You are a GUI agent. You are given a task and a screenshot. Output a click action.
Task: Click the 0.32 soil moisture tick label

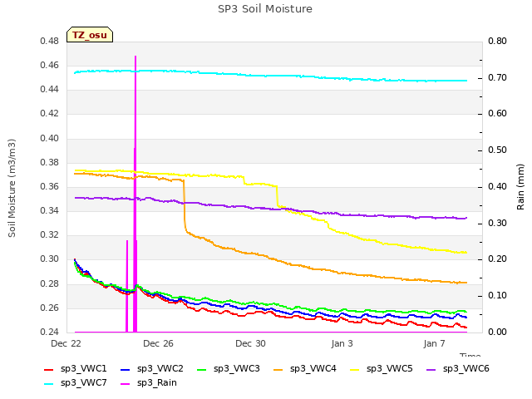pyautogui.click(x=50, y=234)
